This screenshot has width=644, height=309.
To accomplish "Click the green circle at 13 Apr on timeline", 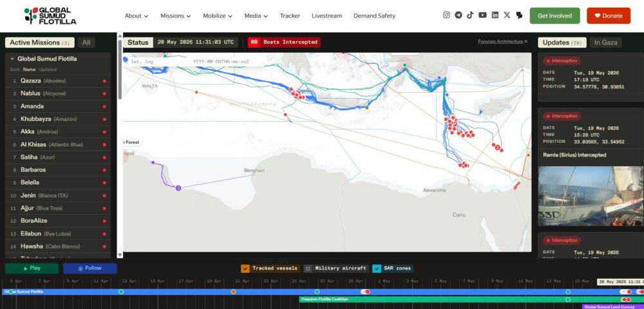I will (x=121, y=292).
